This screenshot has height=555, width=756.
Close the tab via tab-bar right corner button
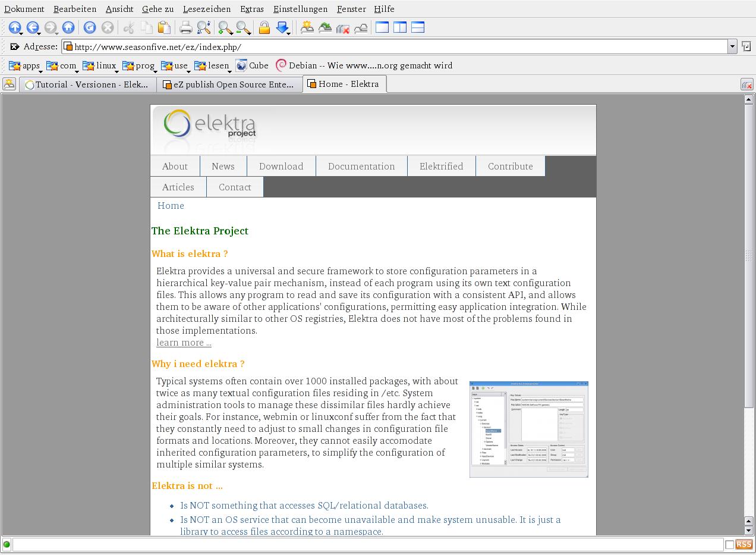[x=747, y=84]
